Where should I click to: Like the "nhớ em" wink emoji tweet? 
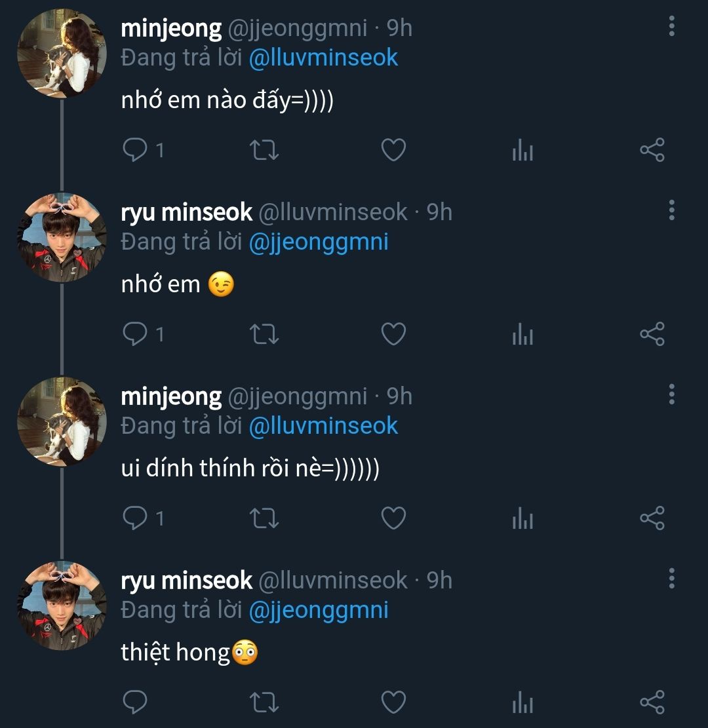(393, 335)
